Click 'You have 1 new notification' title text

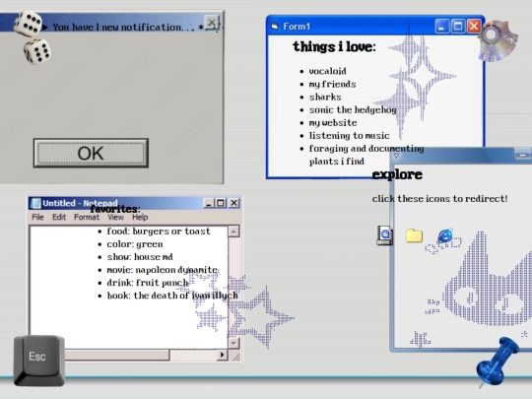tap(118, 28)
